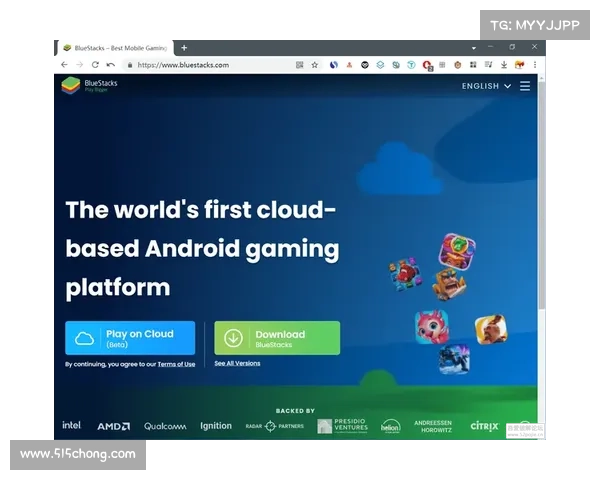
Task: Click the bearded king game icon
Action: (x=450, y=284)
